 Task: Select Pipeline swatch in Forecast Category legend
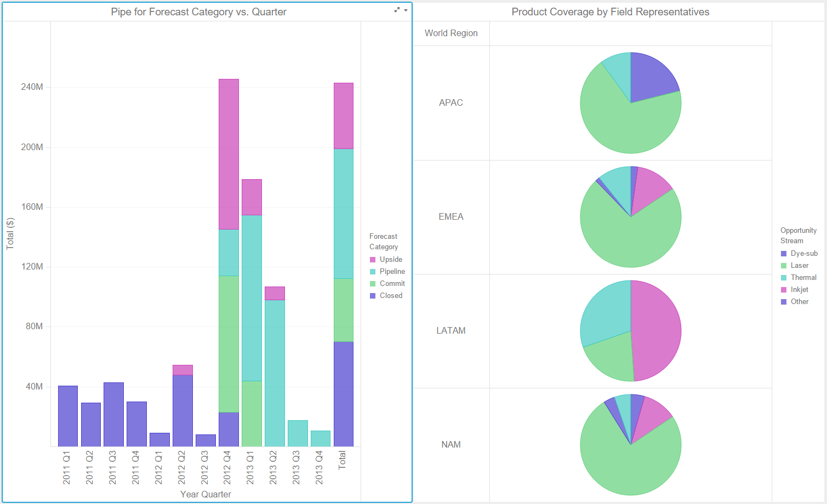click(373, 272)
